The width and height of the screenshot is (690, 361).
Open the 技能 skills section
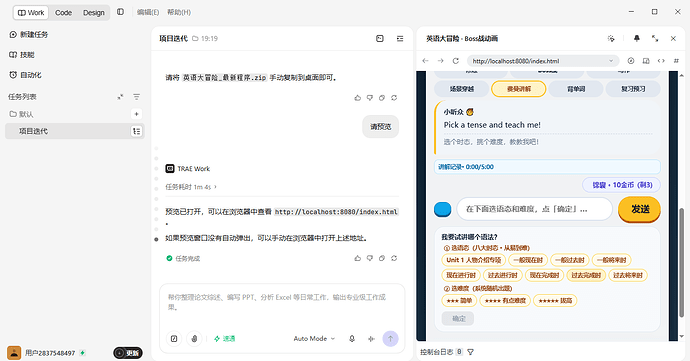coord(22,55)
